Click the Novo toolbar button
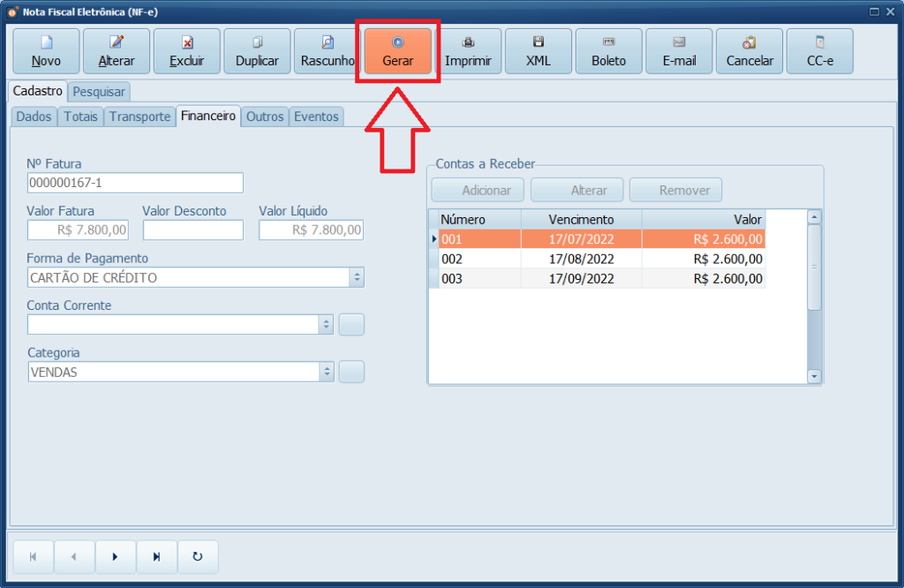Viewport: 904px width, 588px height. tap(46, 51)
